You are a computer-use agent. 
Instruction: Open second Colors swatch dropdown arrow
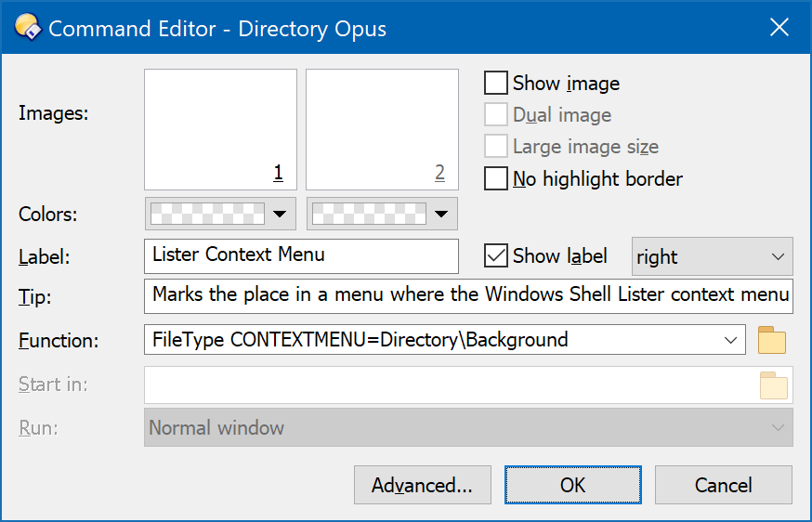coord(441,214)
